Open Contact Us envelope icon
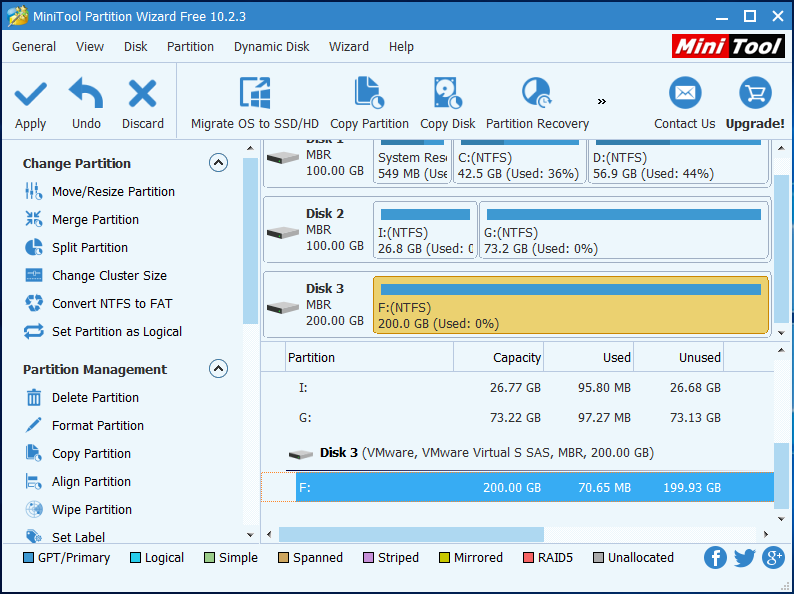 point(685,93)
